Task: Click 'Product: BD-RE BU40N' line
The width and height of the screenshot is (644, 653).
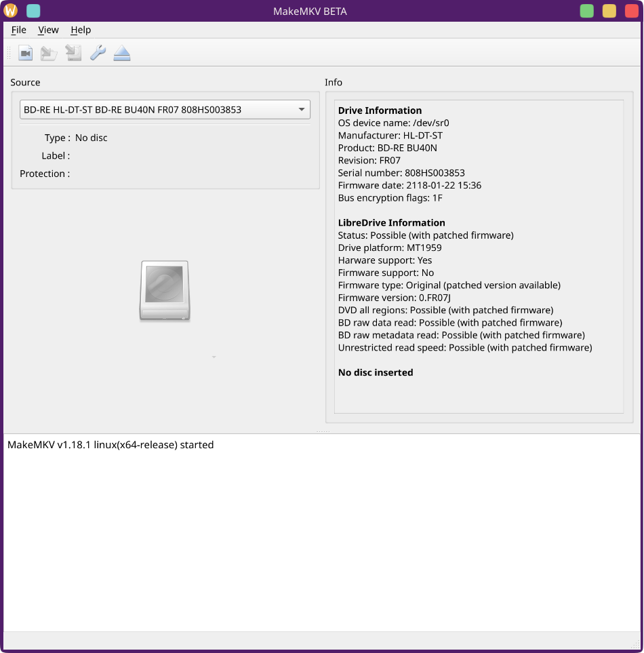Action: [x=388, y=148]
